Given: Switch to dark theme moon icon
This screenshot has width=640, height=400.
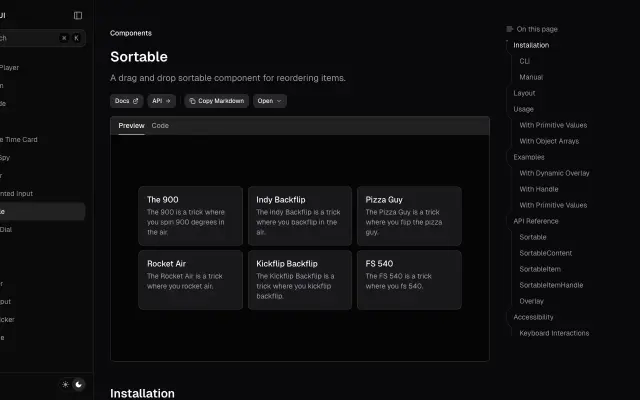Looking at the screenshot, I should click(x=79, y=384).
